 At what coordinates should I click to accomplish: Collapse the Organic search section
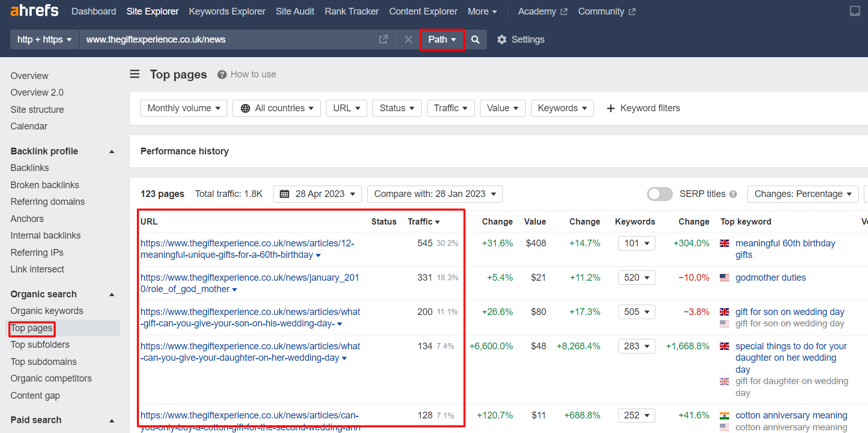[111, 294]
